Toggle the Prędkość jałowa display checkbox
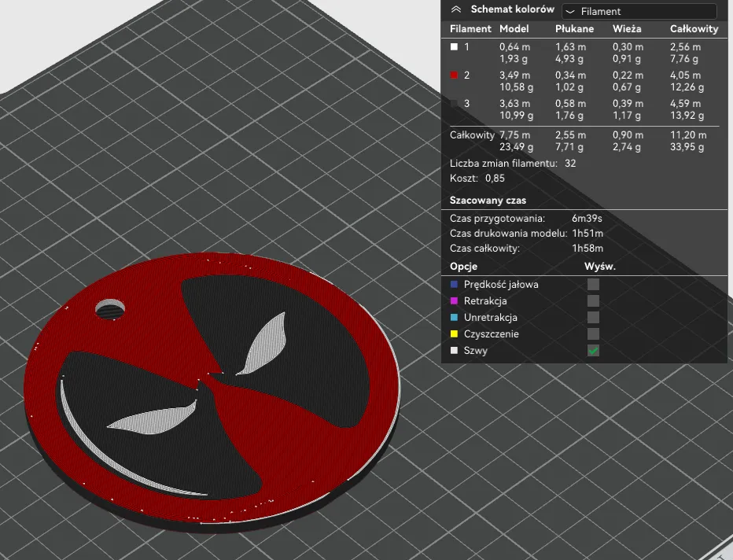The image size is (733, 560). [593, 284]
